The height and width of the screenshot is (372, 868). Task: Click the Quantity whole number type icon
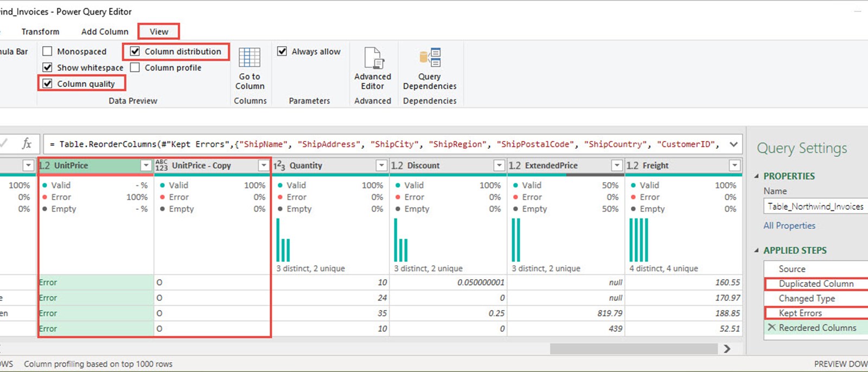click(x=279, y=165)
